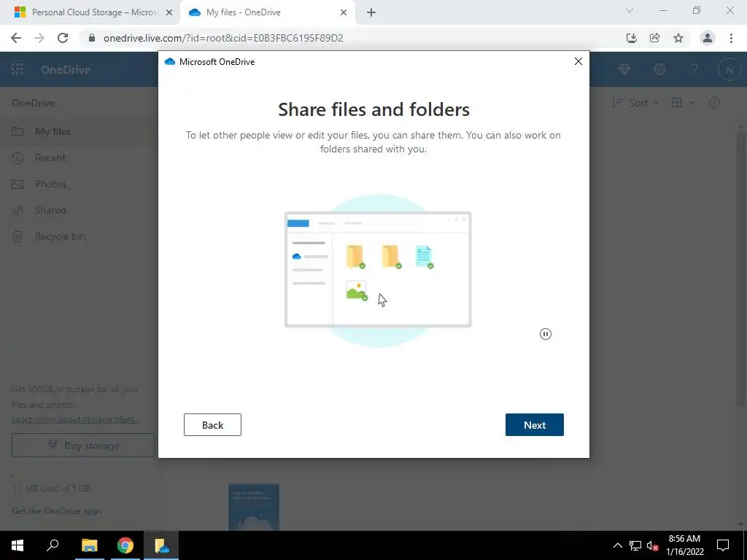747x560 pixels.
Task: Close the Microsoft OneDrive dialog
Action: (578, 61)
